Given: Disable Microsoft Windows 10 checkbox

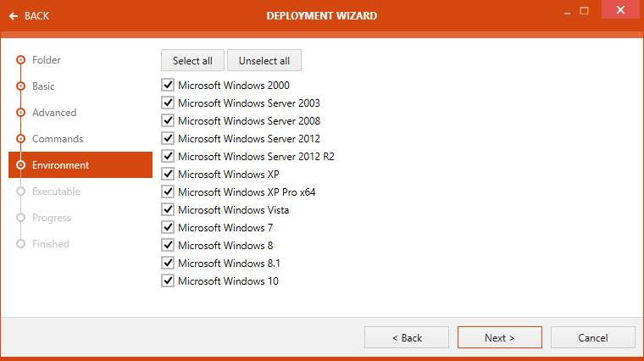Looking at the screenshot, I should [168, 281].
